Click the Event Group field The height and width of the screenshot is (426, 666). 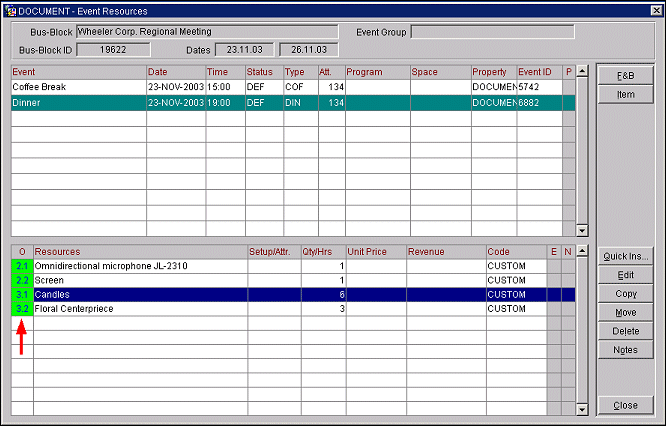(x=492, y=32)
